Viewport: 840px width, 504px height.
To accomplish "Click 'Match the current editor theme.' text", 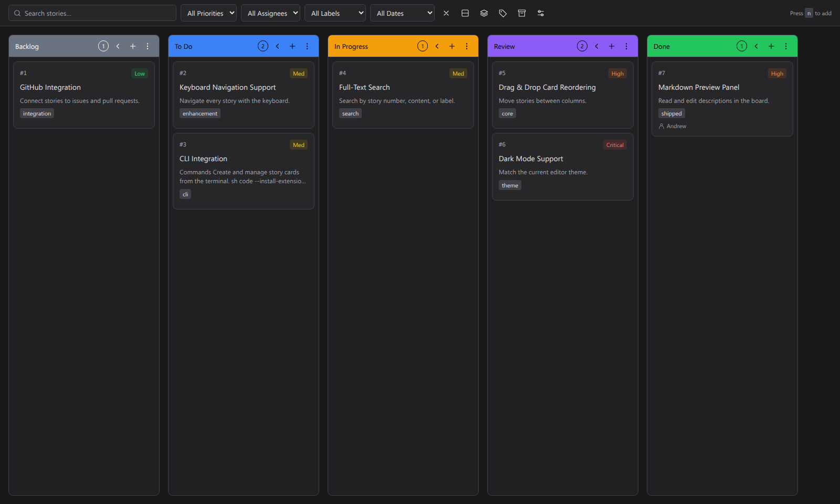I will tap(543, 172).
